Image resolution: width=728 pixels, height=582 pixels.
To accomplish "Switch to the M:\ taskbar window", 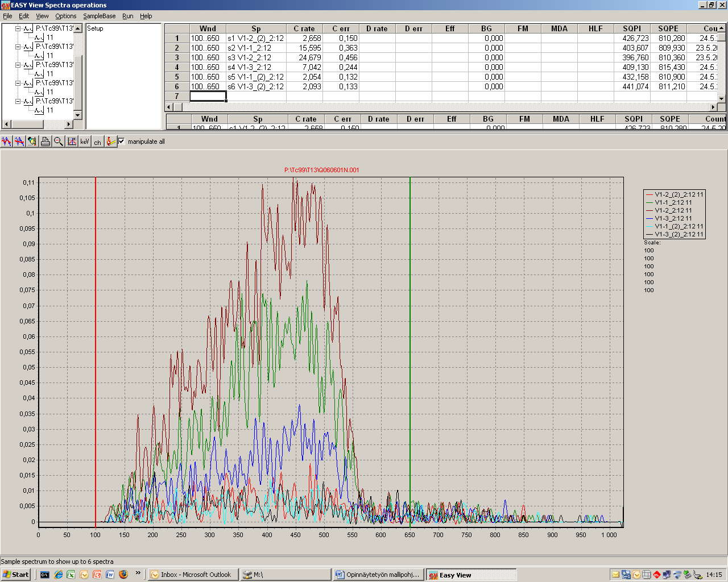I will coord(285,575).
